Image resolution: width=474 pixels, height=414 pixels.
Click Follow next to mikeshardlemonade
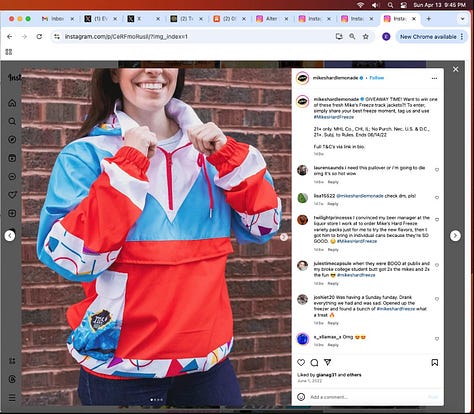tap(377, 78)
